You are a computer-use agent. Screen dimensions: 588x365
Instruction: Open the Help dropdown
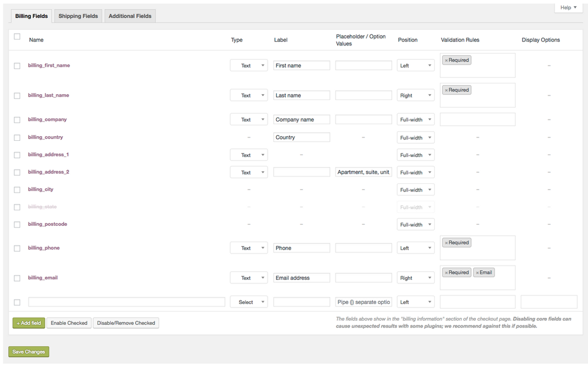(568, 7)
